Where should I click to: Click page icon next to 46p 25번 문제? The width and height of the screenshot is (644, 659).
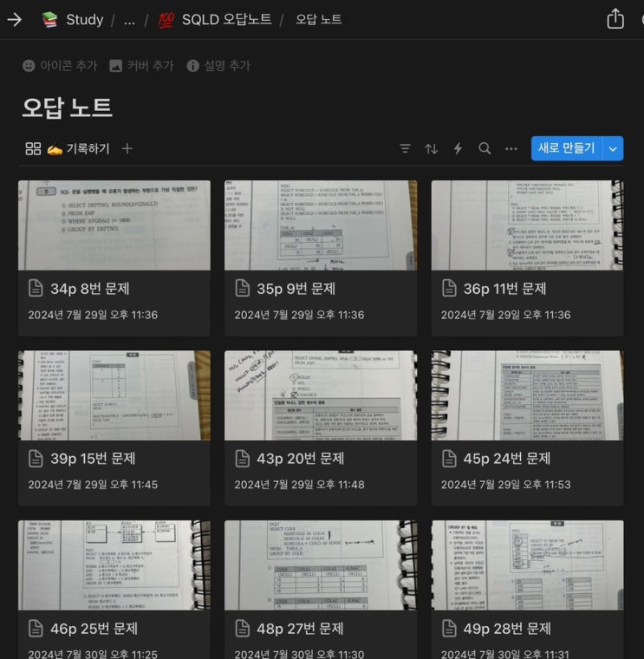coord(36,629)
